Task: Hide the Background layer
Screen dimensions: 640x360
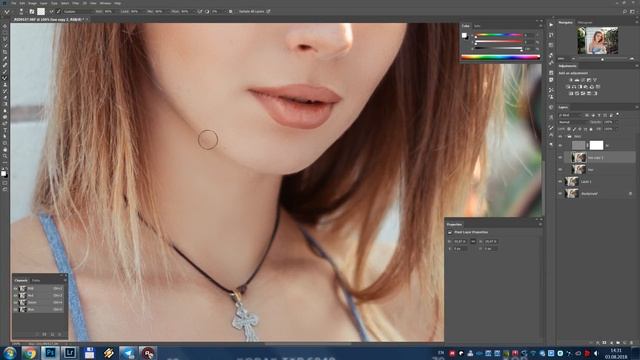Action: [x=560, y=193]
